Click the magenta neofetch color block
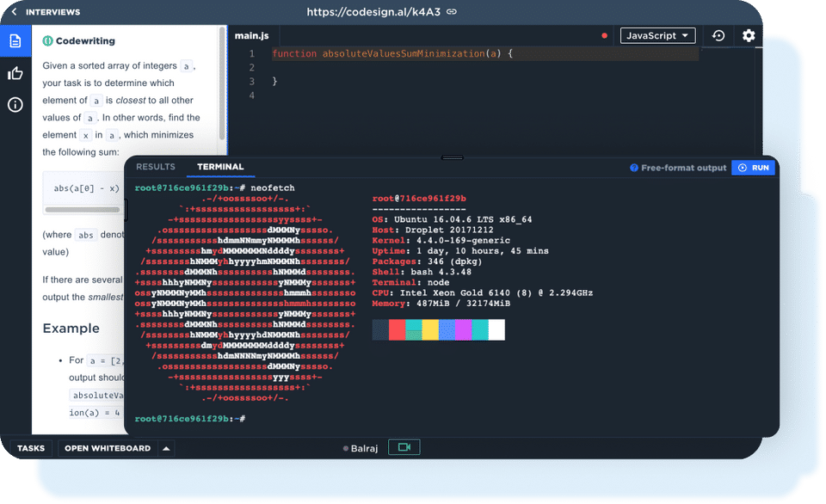The height and width of the screenshot is (504, 826). tap(464, 329)
